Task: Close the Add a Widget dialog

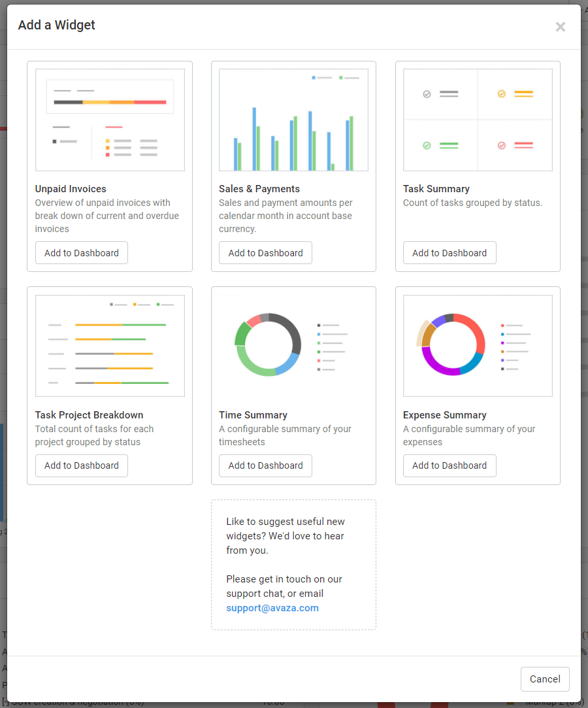Action: click(560, 27)
